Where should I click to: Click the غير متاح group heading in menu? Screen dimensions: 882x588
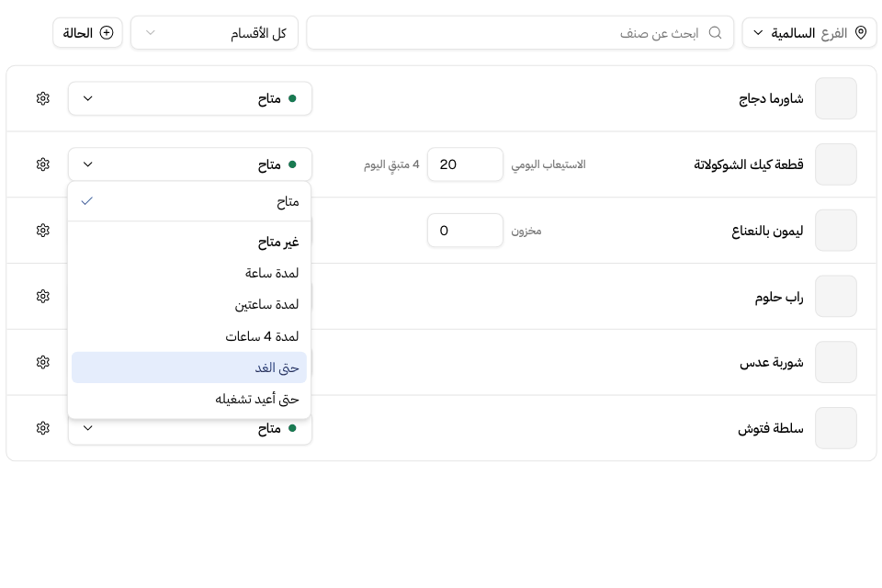click(278, 243)
